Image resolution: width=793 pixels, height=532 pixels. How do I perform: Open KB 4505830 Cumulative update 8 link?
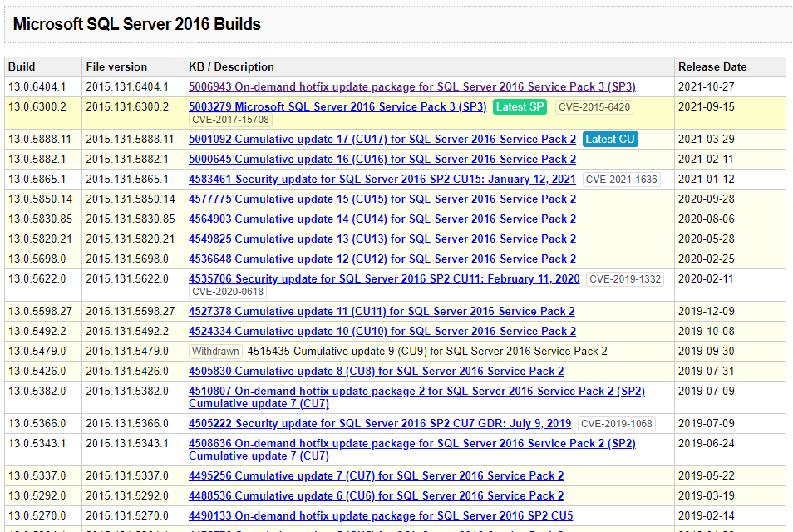coord(377,372)
